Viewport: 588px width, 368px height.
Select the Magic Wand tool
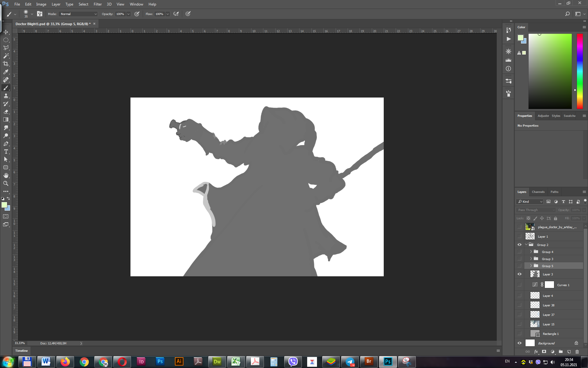(6, 56)
